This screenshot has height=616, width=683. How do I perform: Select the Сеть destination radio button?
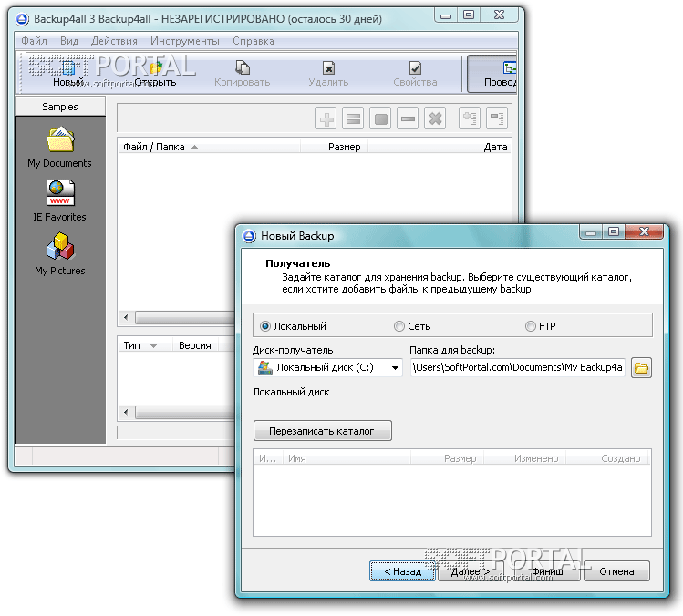pyautogui.click(x=399, y=326)
